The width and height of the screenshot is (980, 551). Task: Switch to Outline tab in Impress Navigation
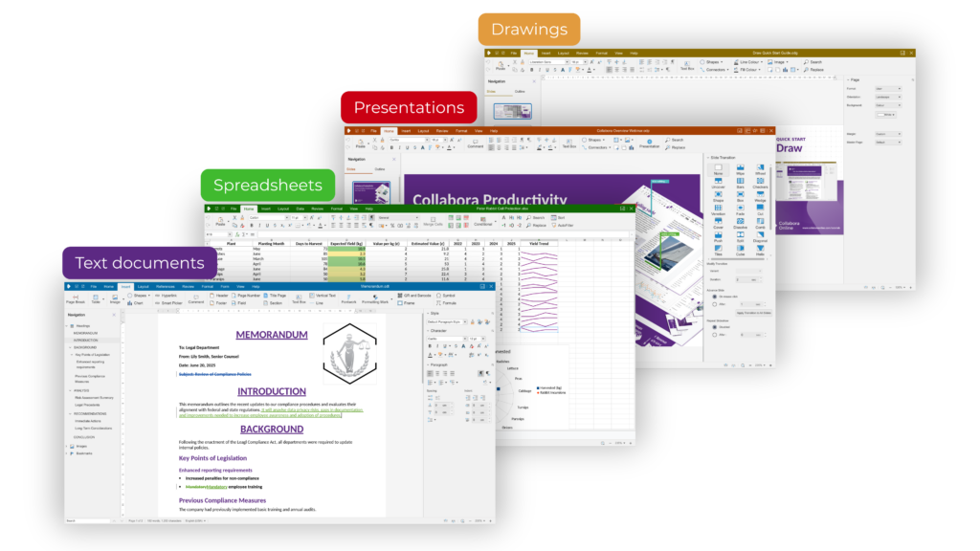(x=380, y=169)
